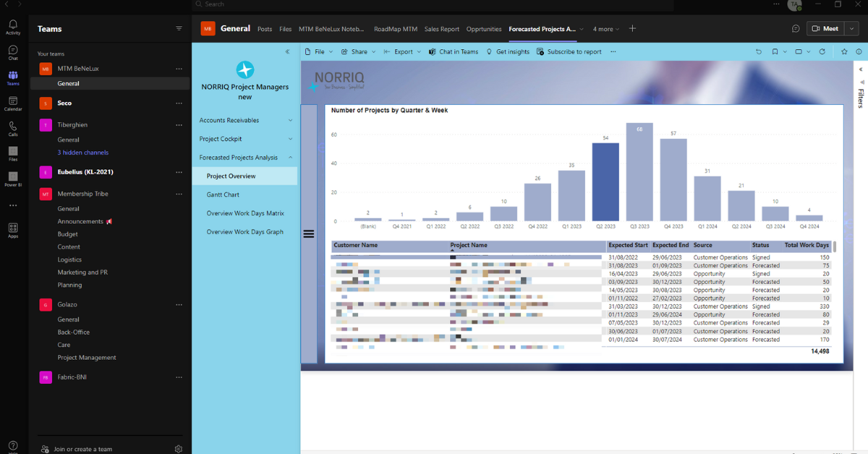Open report info icon

coord(859,52)
